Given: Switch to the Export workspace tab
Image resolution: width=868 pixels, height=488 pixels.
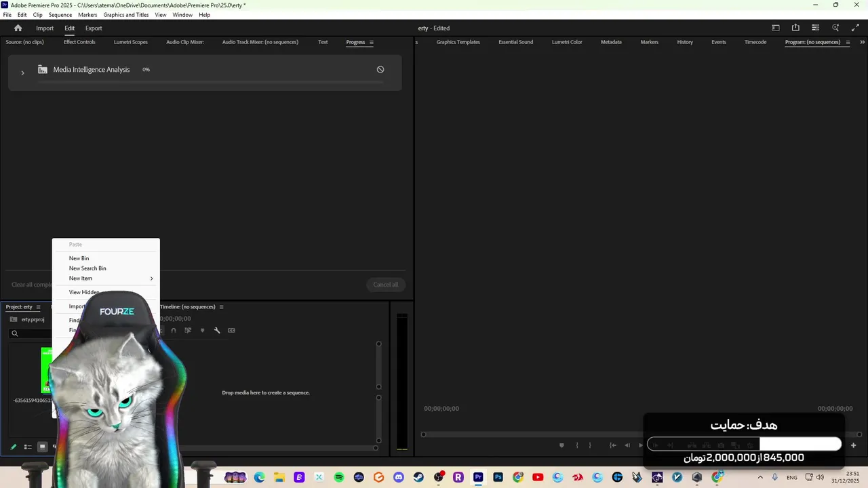Looking at the screenshot, I should 94,28.
